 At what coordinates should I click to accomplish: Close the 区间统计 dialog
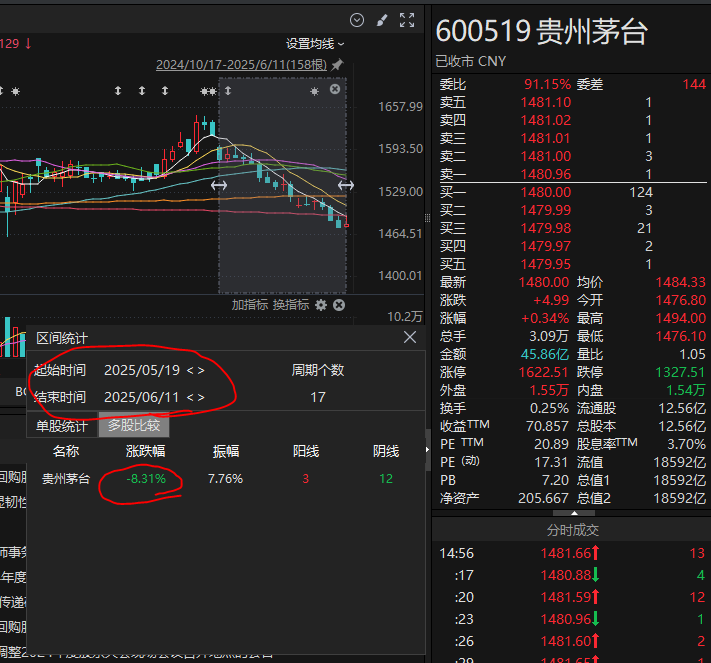(410, 337)
